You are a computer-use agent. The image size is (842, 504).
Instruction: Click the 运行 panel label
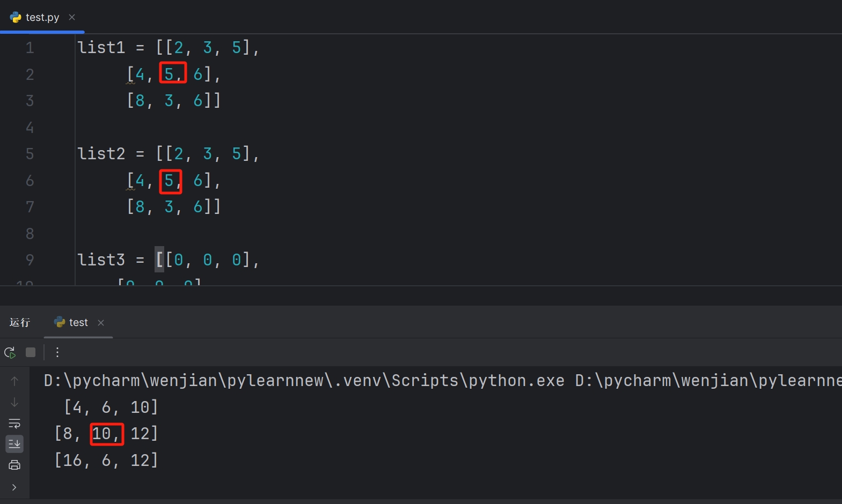click(19, 322)
